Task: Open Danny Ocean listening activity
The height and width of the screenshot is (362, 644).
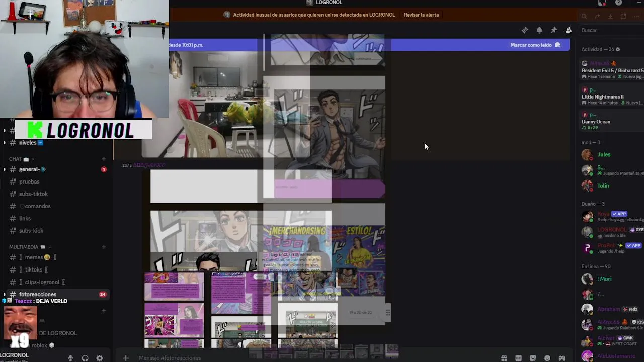Action: click(612, 121)
